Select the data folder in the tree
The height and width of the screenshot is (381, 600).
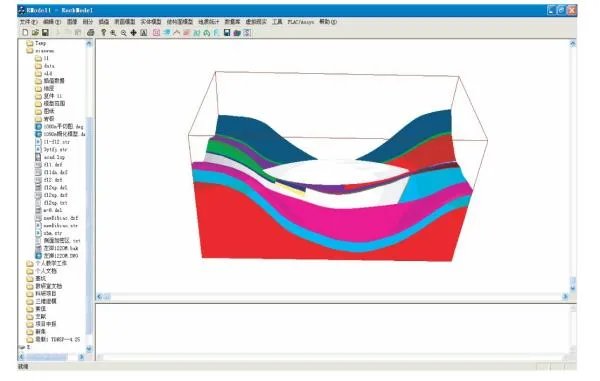(x=45, y=66)
